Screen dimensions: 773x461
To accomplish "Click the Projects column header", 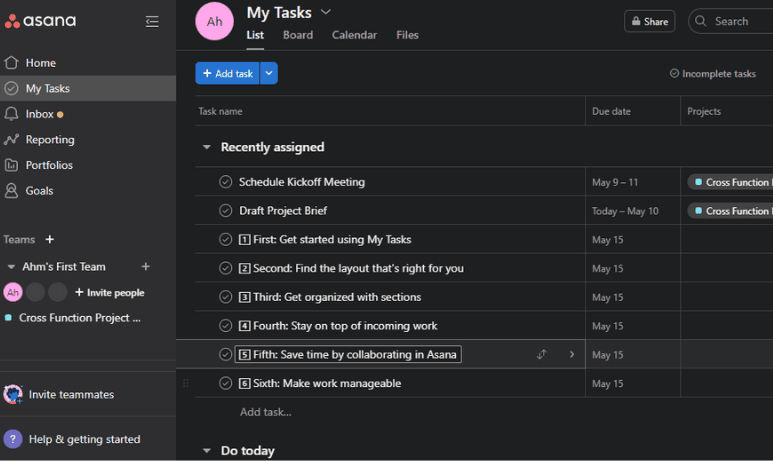I will (703, 111).
